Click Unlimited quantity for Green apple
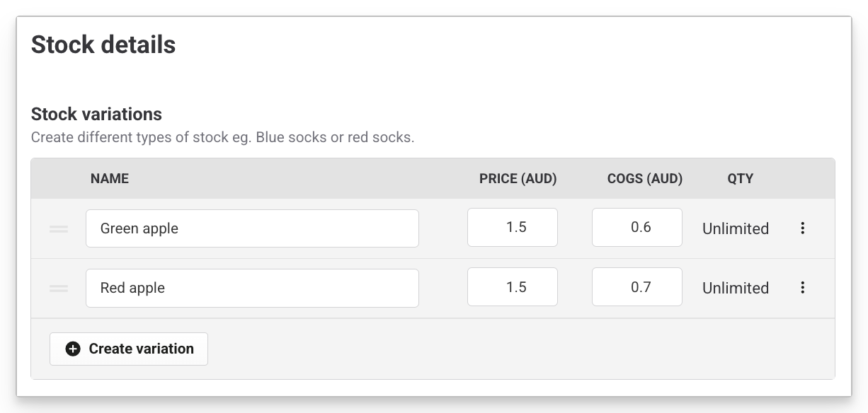This screenshot has width=868, height=413. (x=736, y=228)
